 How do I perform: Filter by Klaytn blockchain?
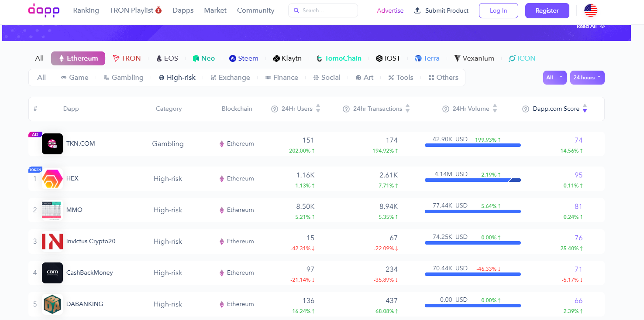287,58
